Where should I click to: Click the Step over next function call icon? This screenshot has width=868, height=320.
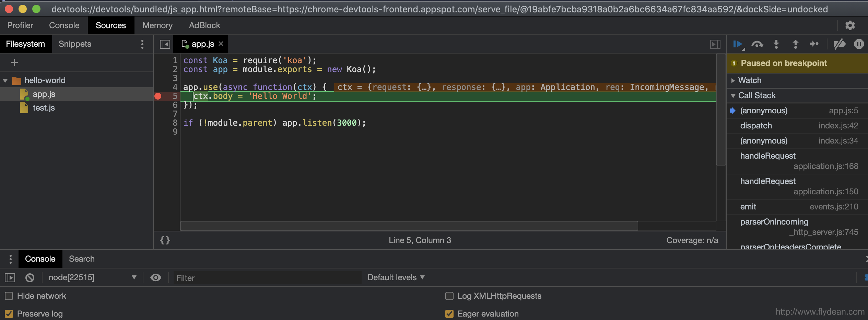[x=758, y=44]
